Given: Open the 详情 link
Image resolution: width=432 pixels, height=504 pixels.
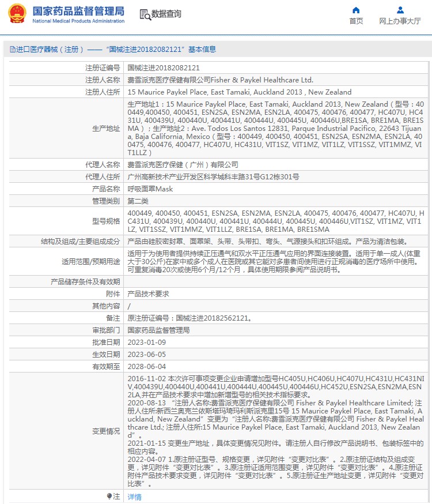Looking at the screenshot, I should click(x=134, y=497).
